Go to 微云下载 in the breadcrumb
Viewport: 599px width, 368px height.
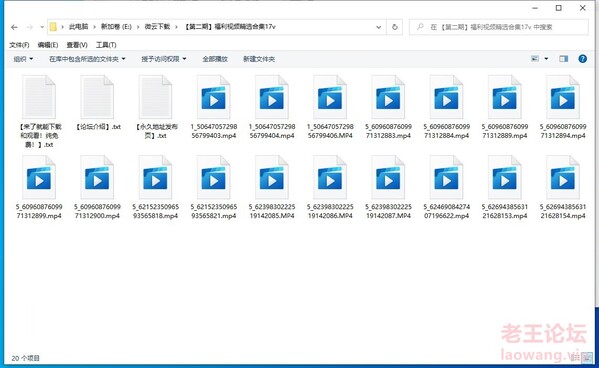[157, 27]
